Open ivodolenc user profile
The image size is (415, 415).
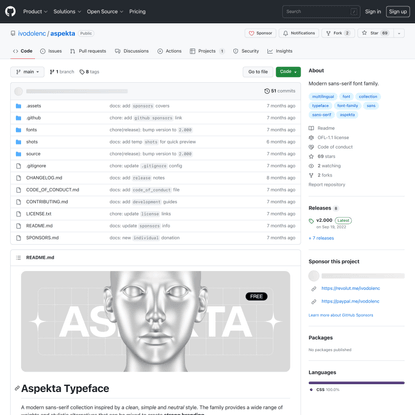pos(32,33)
